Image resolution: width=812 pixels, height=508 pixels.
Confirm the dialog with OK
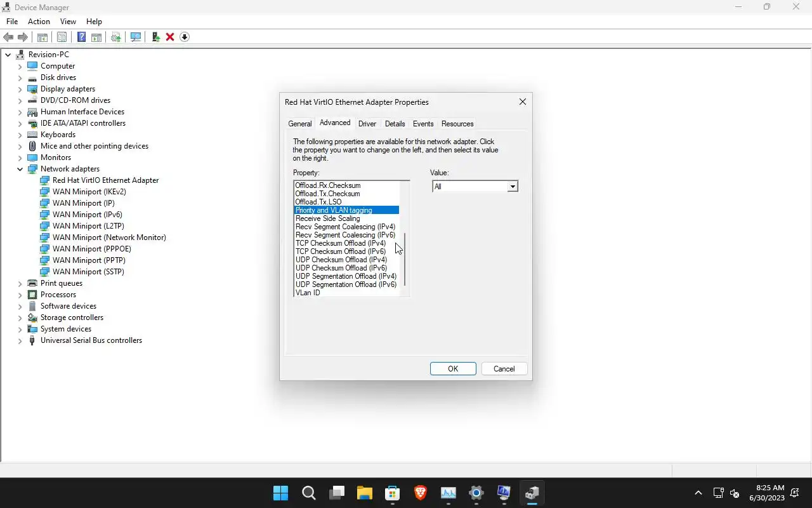point(453,369)
